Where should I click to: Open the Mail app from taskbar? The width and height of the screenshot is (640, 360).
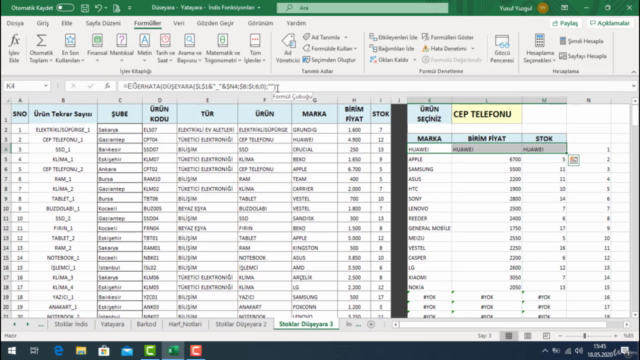[127, 351]
